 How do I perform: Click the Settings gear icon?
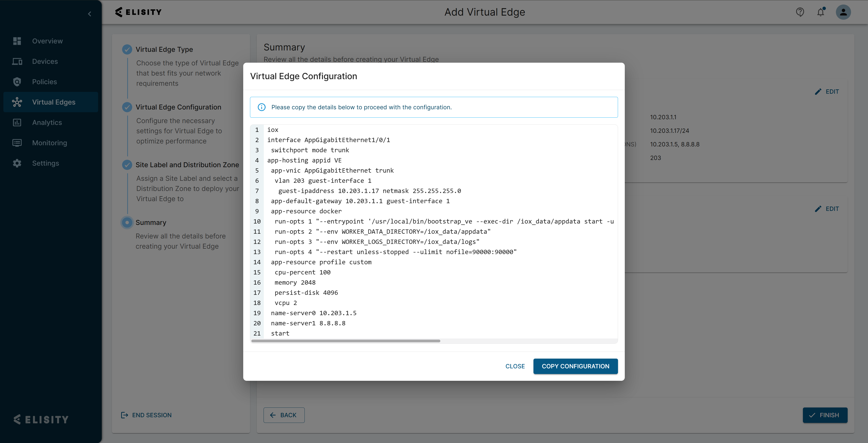17,163
